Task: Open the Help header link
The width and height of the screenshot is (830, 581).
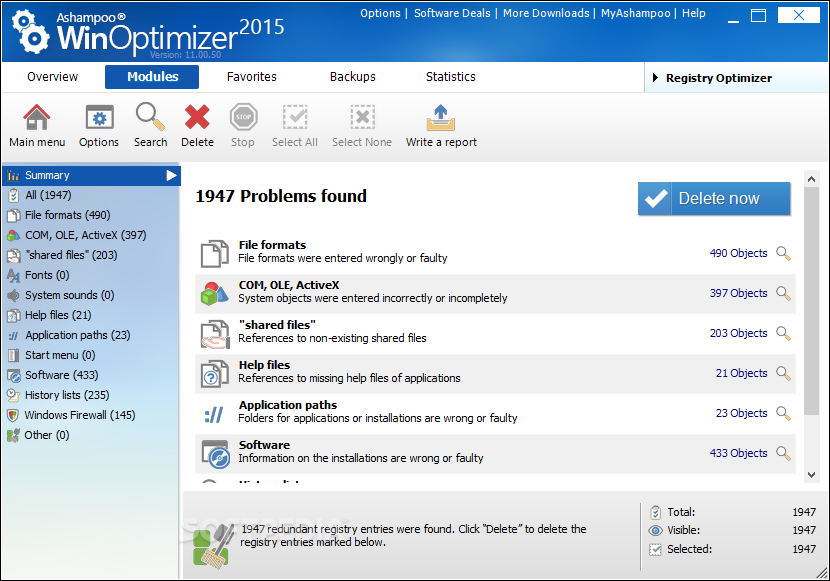Action: coord(693,13)
